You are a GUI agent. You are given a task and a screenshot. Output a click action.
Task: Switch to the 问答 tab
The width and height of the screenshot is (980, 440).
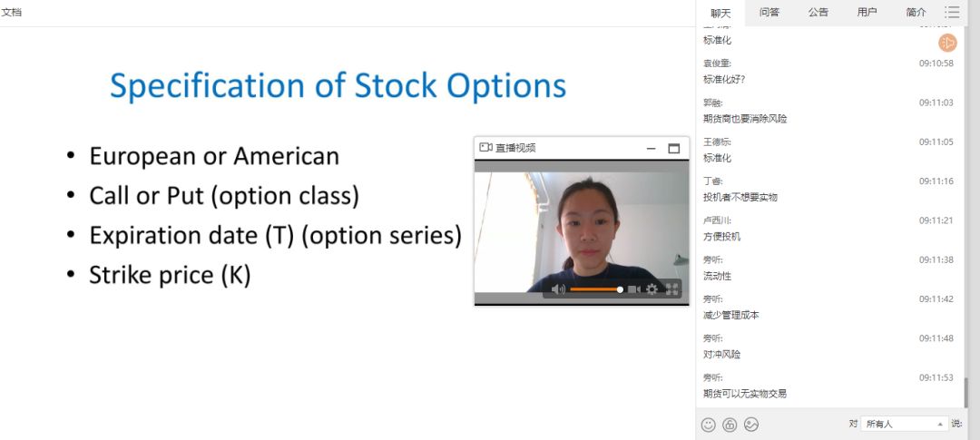[769, 12]
